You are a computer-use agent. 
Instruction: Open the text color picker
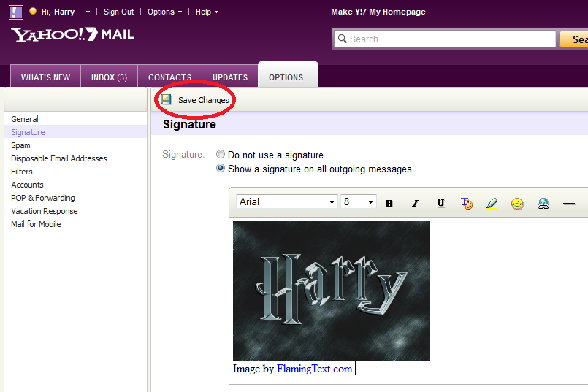(467, 203)
